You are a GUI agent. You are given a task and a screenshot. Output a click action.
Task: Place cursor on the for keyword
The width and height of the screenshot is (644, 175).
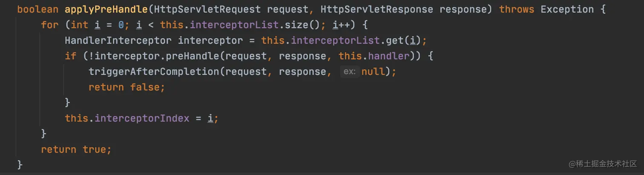point(50,25)
